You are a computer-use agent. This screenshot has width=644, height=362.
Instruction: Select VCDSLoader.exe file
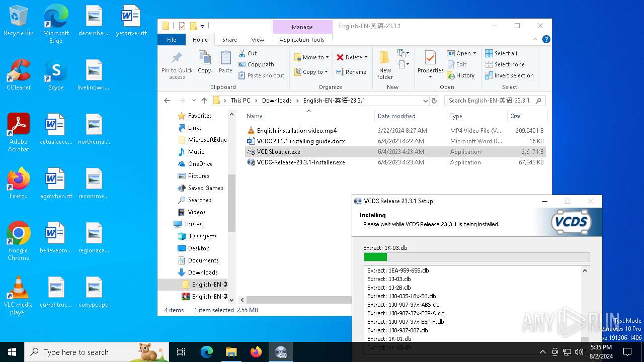tap(395, 152)
